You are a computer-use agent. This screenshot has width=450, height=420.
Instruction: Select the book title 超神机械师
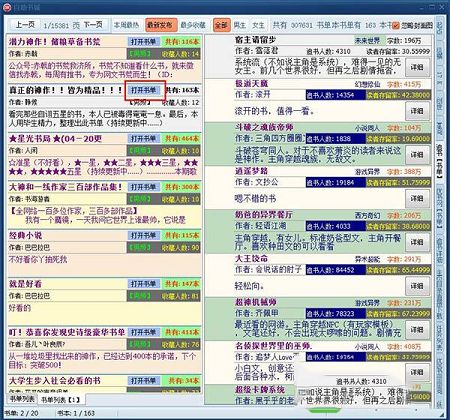(x=256, y=302)
